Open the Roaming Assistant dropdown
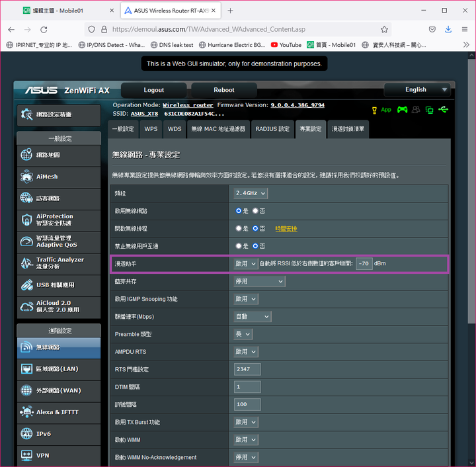The height and width of the screenshot is (467, 476). [246, 263]
